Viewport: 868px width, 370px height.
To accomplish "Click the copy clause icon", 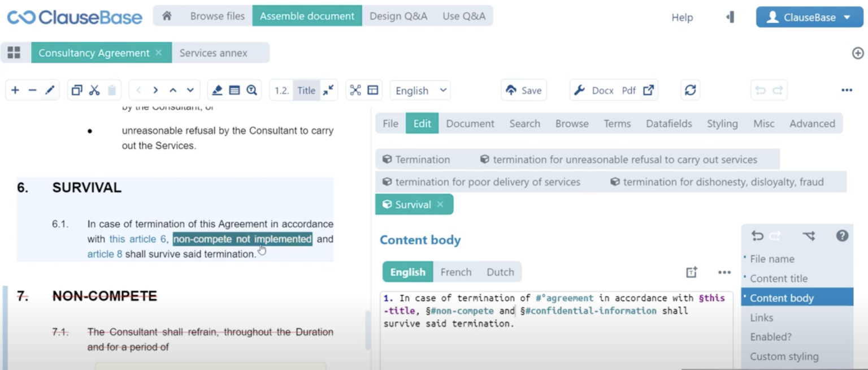I will coord(77,91).
